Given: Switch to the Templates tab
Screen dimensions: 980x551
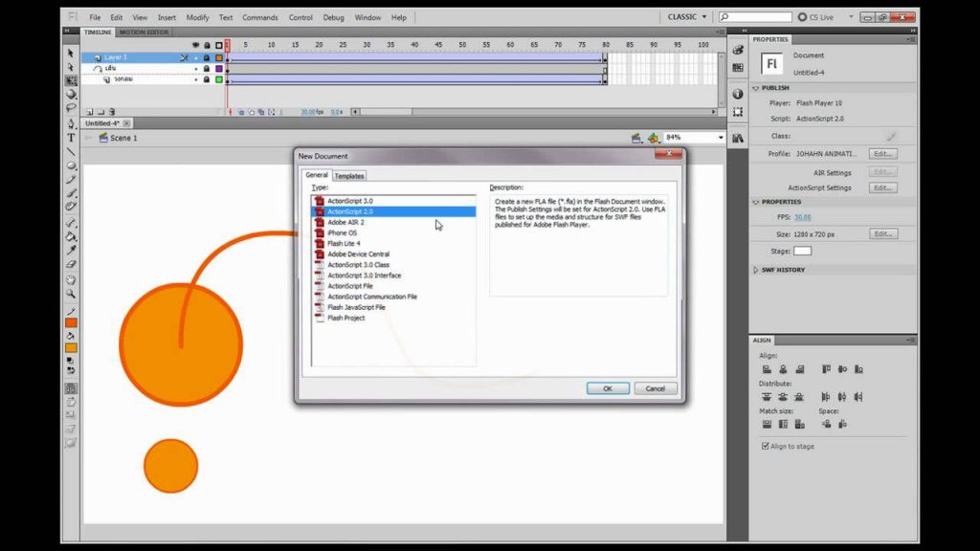Looking at the screenshot, I should click(348, 176).
